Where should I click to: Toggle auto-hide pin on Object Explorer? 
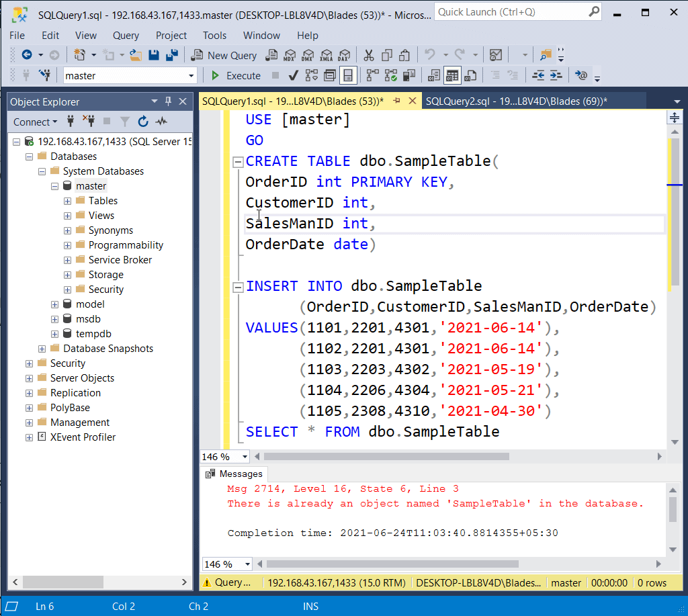(x=169, y=101)
